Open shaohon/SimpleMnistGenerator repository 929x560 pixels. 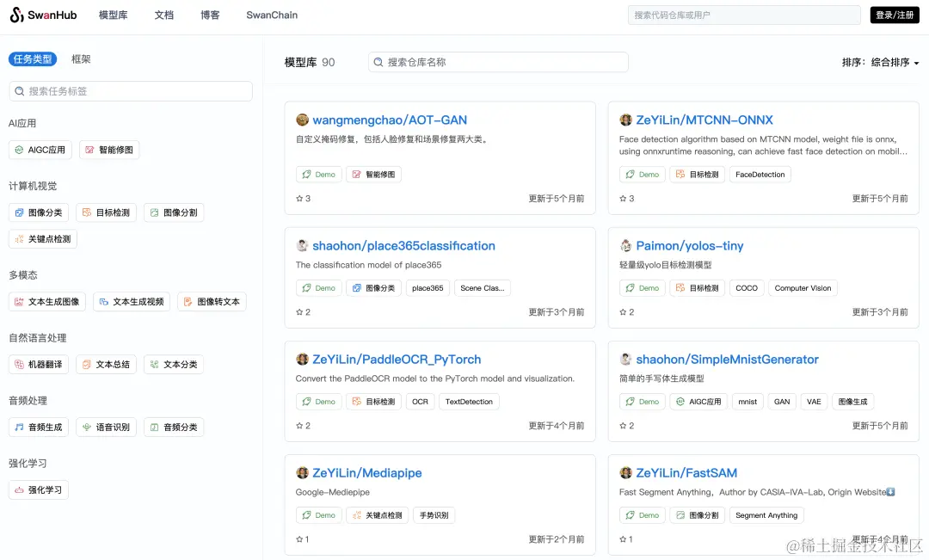click(727, 359)
